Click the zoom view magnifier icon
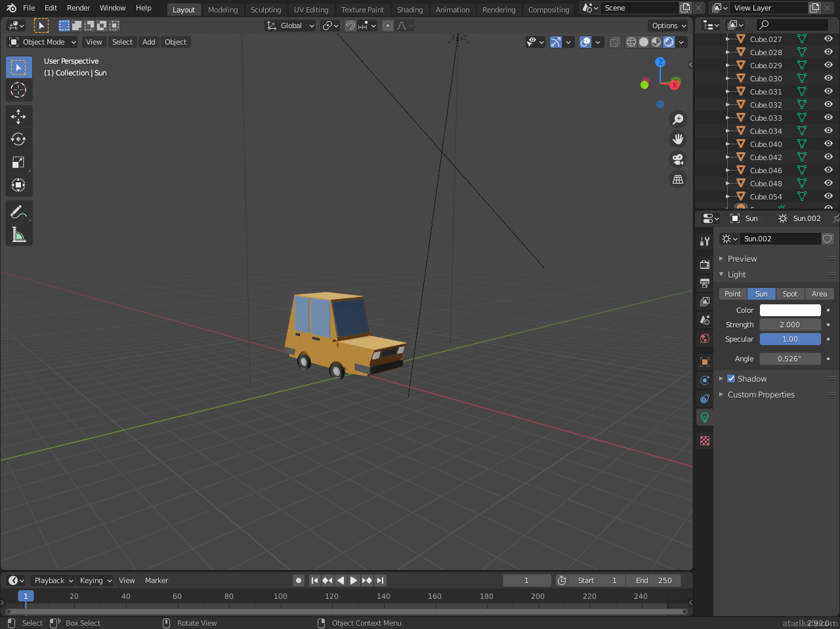The image size is (840, 629). [678, 119]
